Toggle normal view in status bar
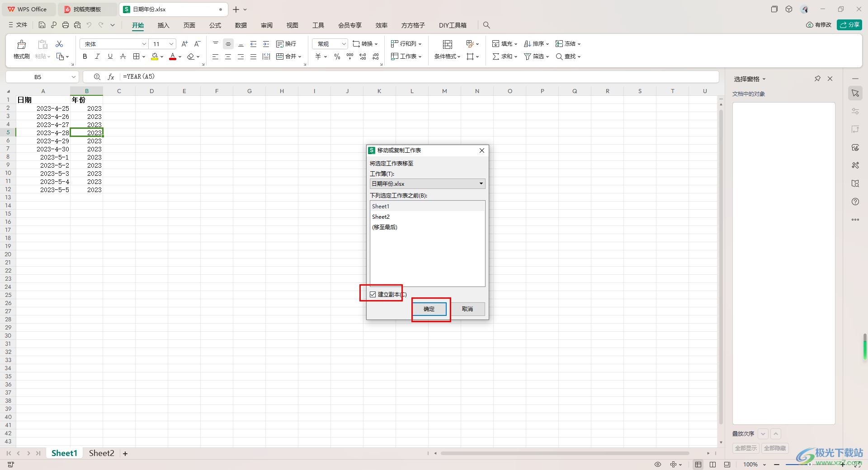 pos(698,464)
